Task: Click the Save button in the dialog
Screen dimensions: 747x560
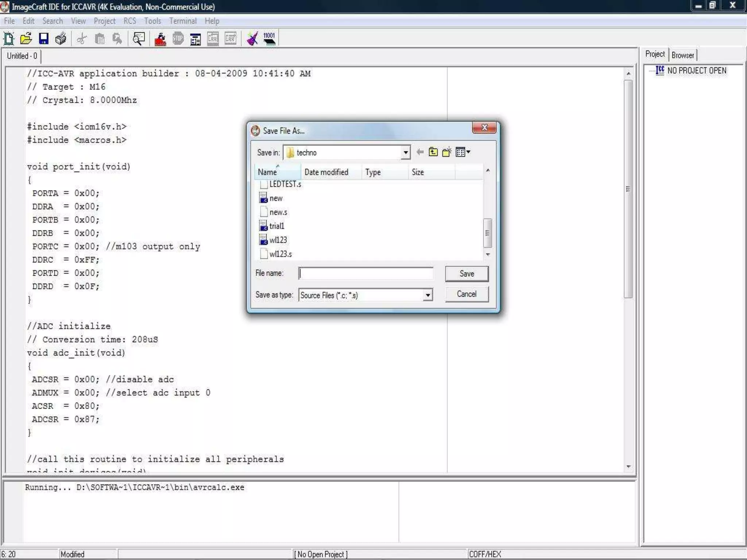Action: click(x=467, y=273)
